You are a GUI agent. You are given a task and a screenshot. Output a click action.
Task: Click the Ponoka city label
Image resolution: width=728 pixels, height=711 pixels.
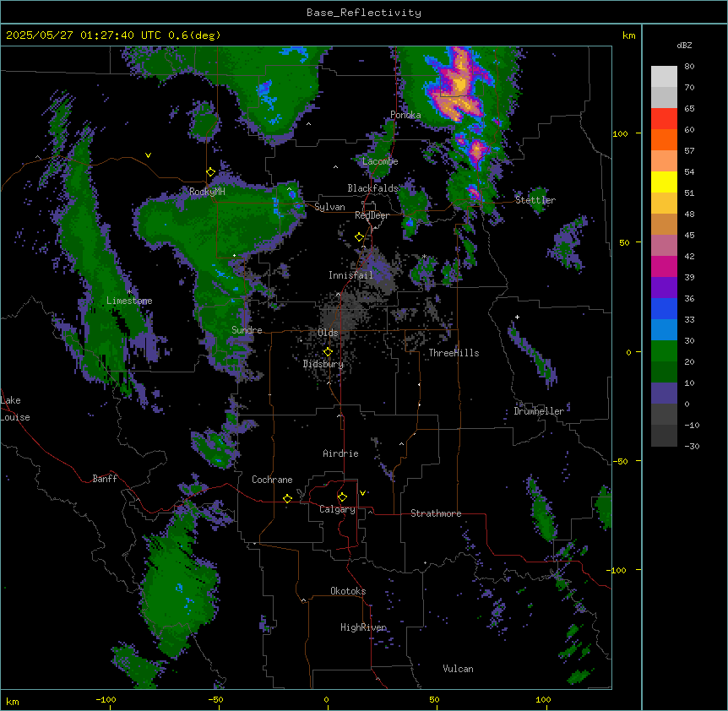point(405,115)
